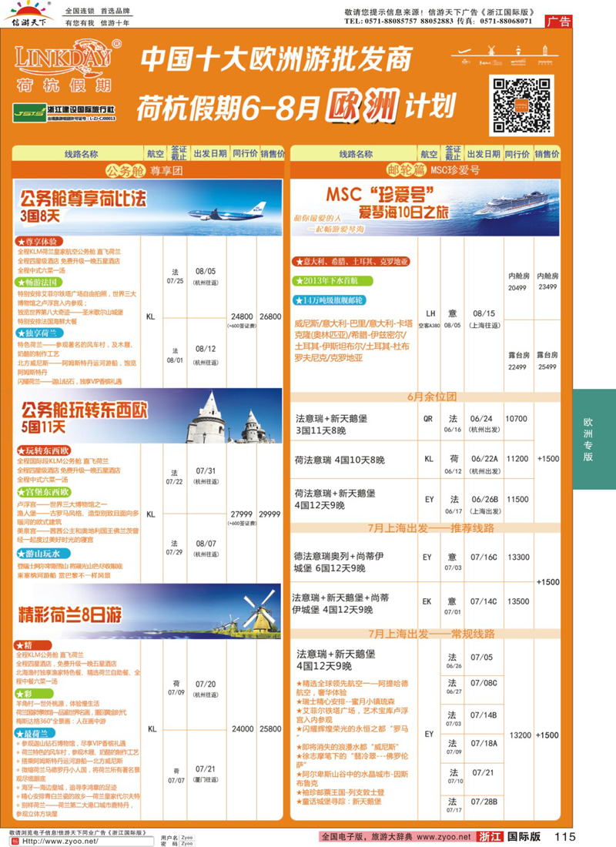Screen dimensions: 616x847
Task: Open the MSC 珍爱号 爱琴海10日之旅 banner
Action: [425, 208]
